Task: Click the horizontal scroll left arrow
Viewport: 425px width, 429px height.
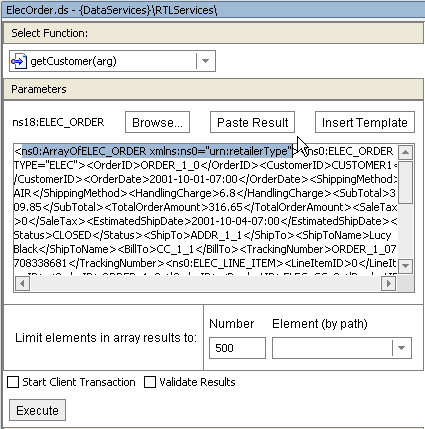Action: (22, 284)
